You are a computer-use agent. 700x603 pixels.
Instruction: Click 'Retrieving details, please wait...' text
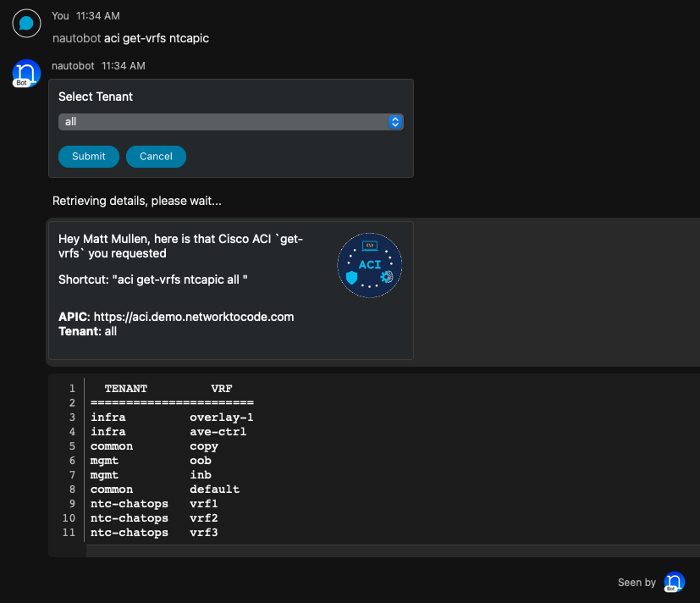point(137,201)
